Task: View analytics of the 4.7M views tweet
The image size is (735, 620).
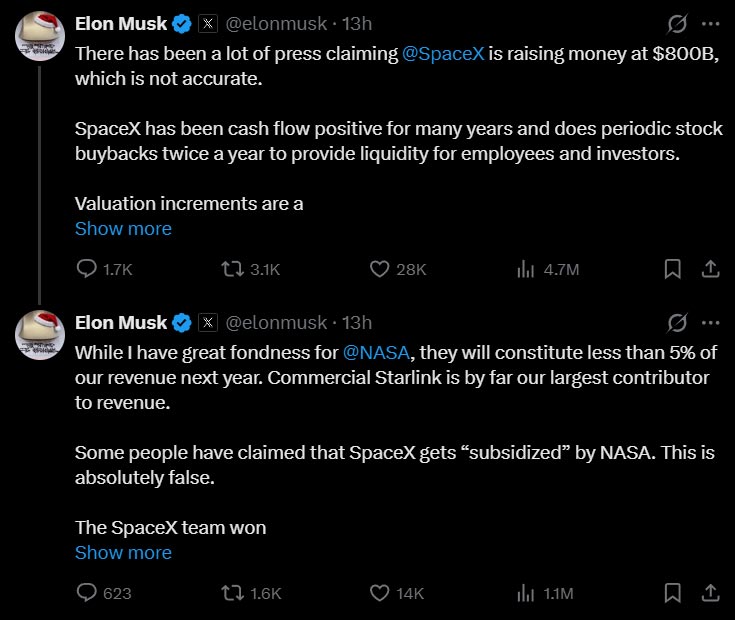Action: (525, 269)
